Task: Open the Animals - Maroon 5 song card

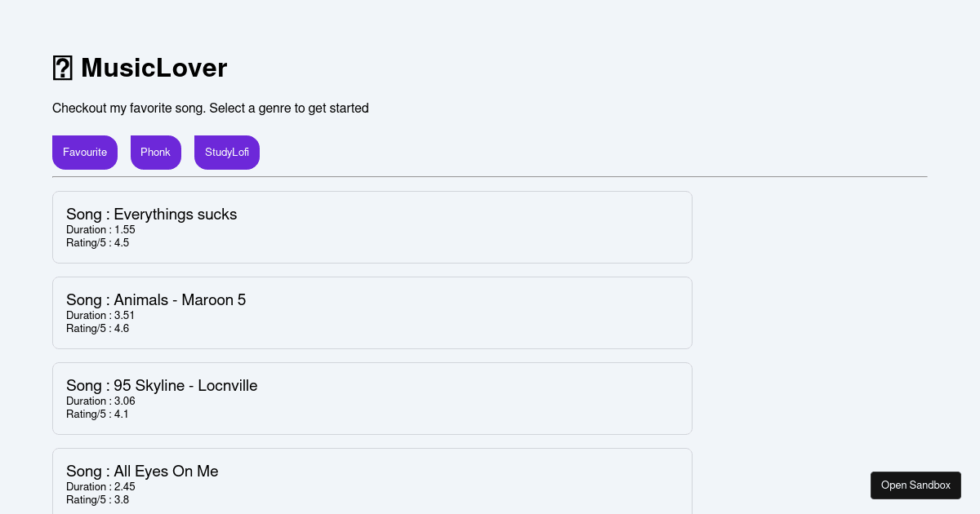Action: click(x=372, y=312)
